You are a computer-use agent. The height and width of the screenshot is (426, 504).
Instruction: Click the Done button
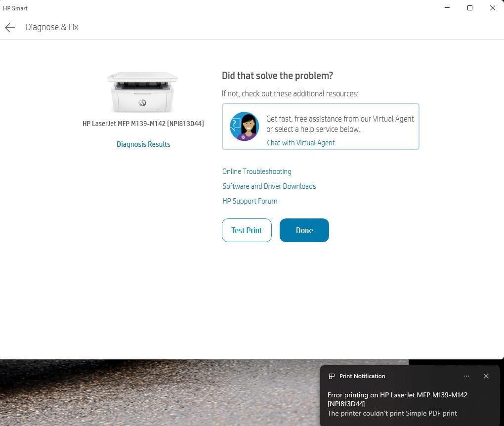coord(304,230)
